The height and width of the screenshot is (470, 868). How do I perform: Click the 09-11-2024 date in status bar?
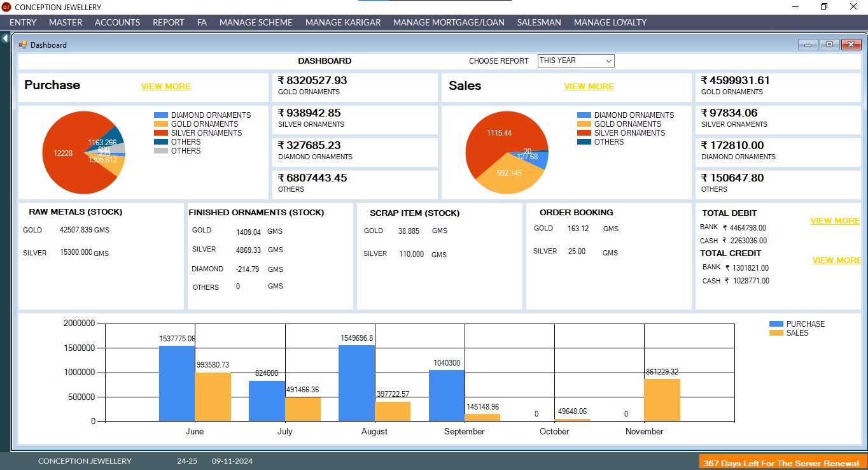click(232, 461)
